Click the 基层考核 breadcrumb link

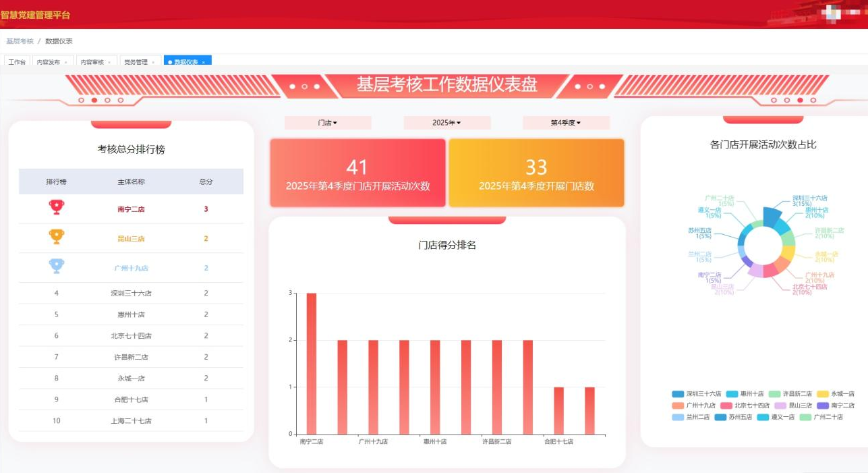(20, 41)
